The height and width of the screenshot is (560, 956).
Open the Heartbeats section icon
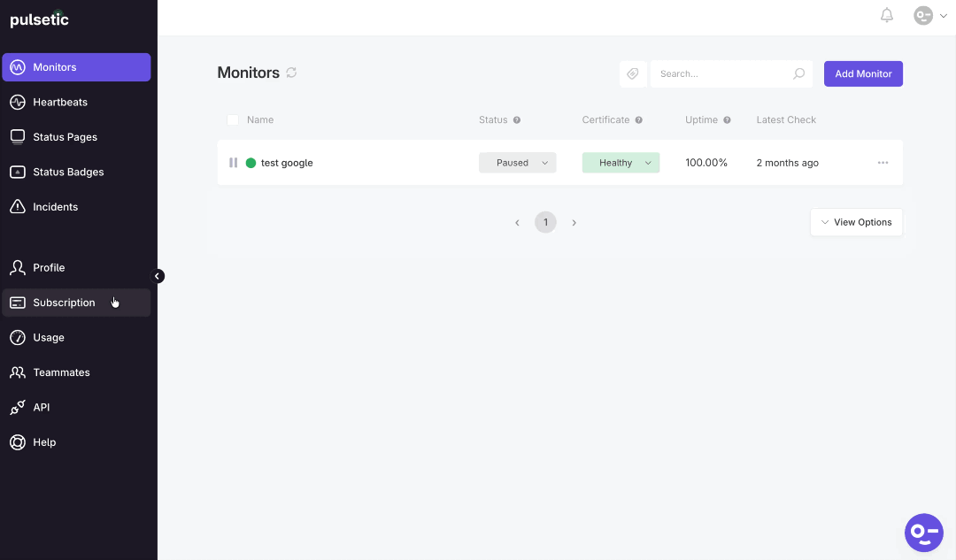tap(17, 102)
